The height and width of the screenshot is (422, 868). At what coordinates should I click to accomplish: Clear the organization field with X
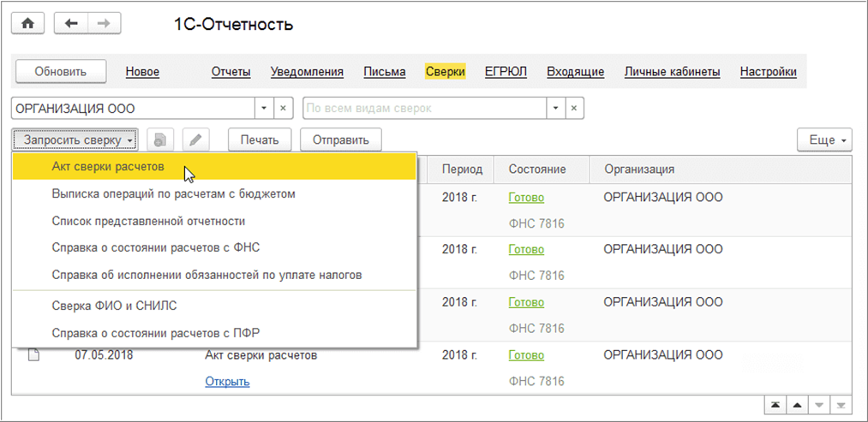283,109
